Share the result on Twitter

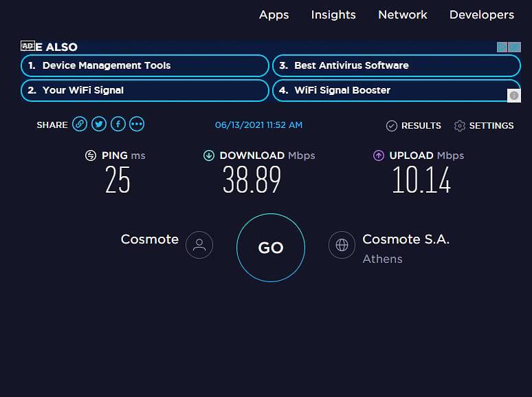click(x=99, y=124)
